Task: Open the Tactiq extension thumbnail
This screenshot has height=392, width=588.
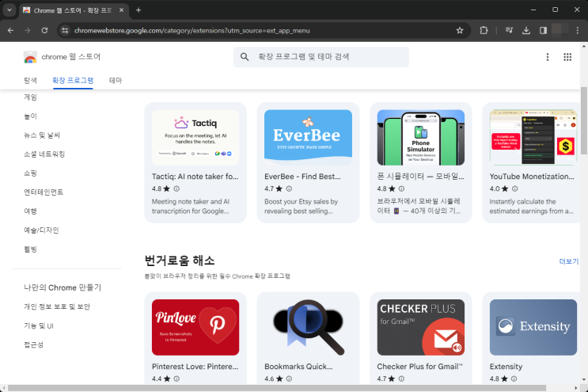Action: (x=195, y=137)
